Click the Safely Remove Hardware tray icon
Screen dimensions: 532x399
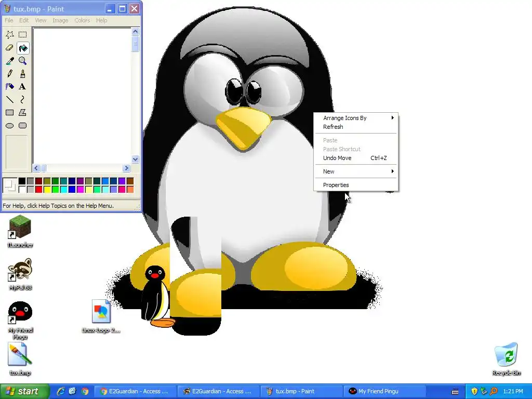pos(484,391)
